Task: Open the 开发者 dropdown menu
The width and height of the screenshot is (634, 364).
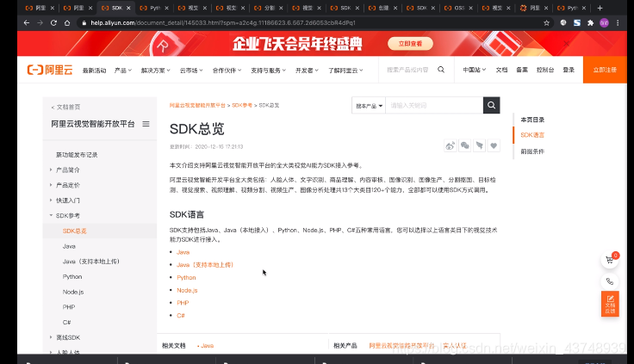Action: click(x=307, y=71)
